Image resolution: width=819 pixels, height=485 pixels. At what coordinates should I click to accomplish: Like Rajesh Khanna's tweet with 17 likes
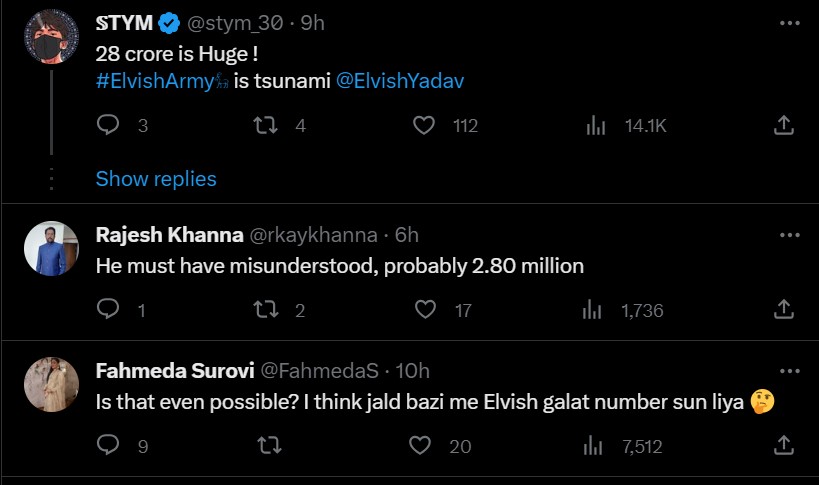425,311
